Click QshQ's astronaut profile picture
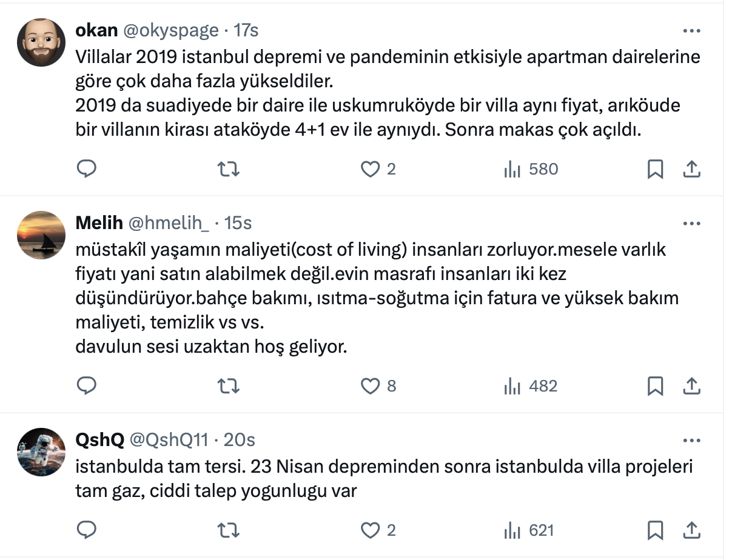The height and width of the screenshot is (560, 729). tap(41, 452)
